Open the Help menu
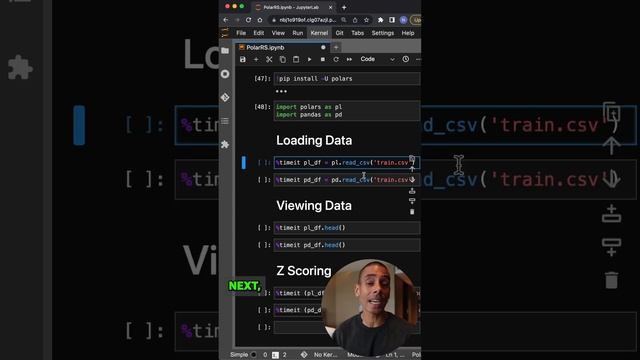This screenshot has height=360, width=640. point(408,33)
